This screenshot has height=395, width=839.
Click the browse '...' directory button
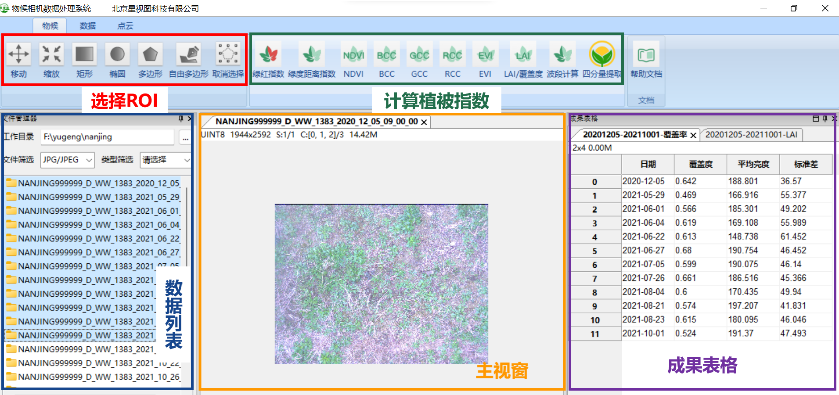(185, 138)
